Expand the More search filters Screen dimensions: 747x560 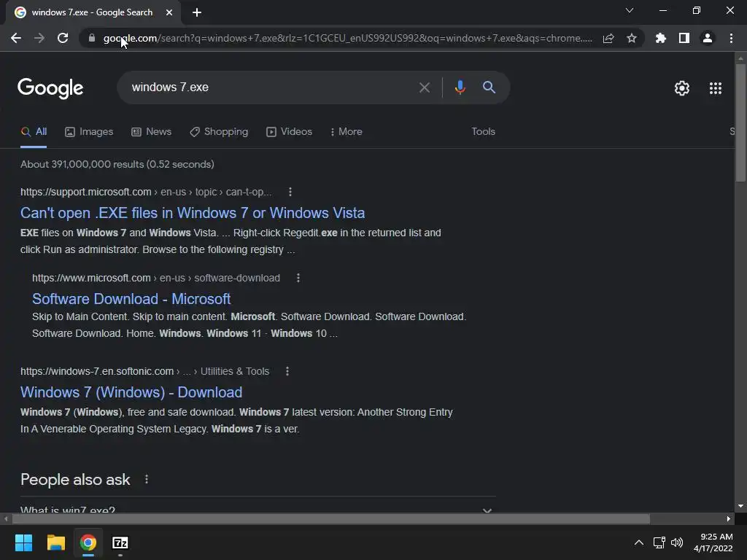(346, 132)
